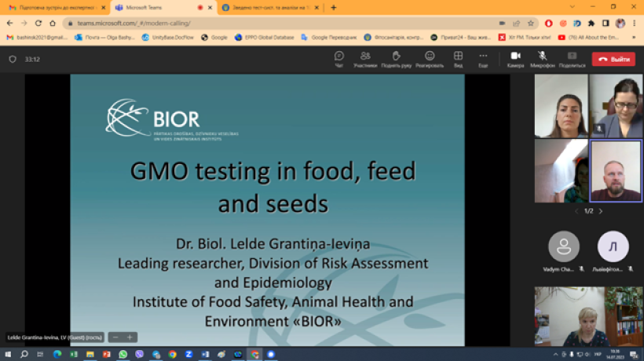644x361 pixels.
Task: Open the YouTube All About bookmark
Action: [588, 38]
